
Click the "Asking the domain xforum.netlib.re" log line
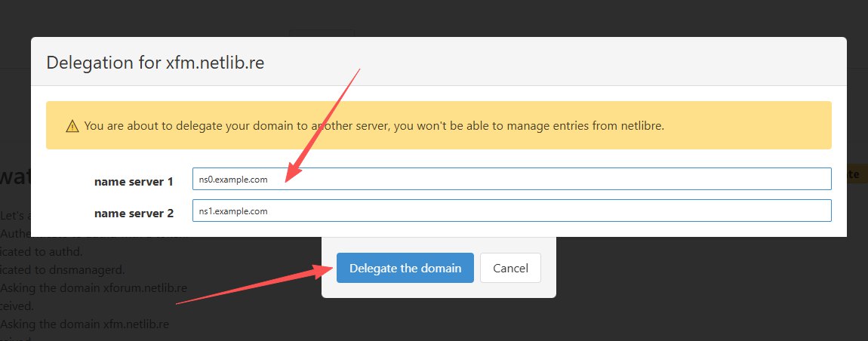(94, 287)
